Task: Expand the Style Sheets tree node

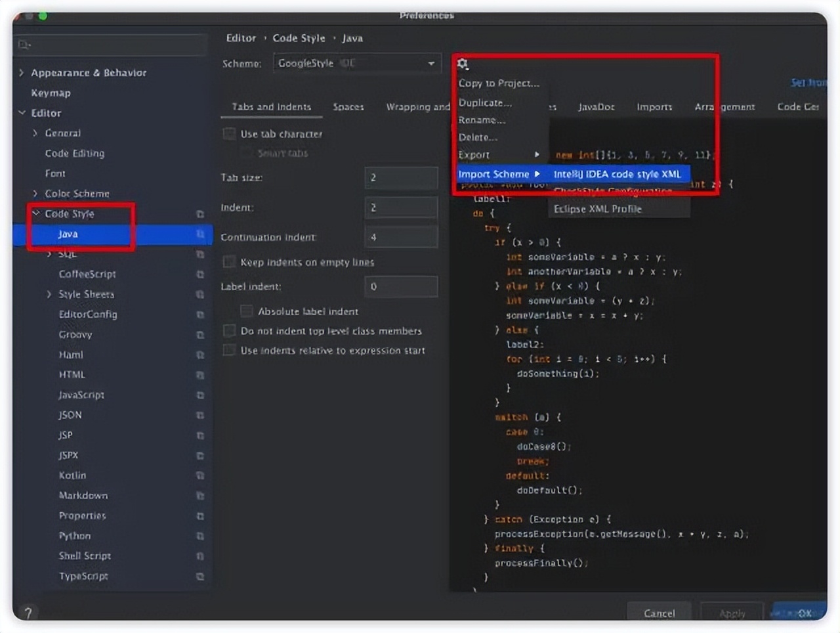Action: coord(49,294)
